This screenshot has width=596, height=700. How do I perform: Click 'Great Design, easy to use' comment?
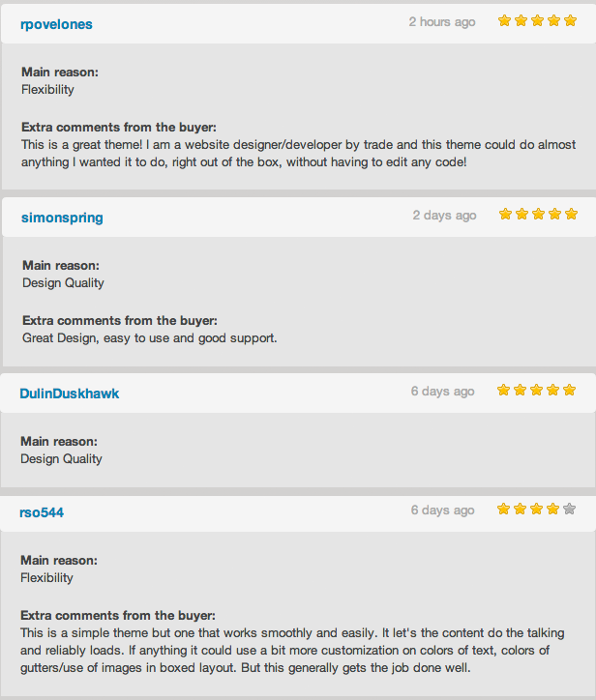coord(150,338)
